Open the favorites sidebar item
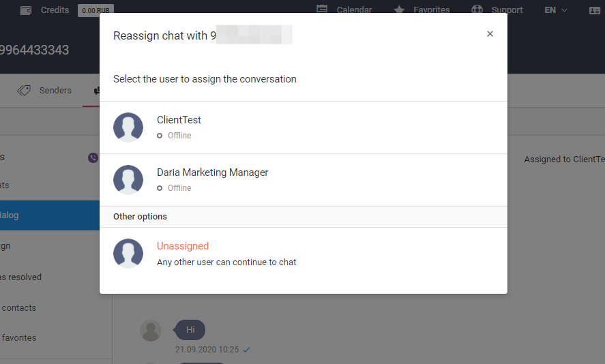 pyautogui.click(x=19, y=338)
